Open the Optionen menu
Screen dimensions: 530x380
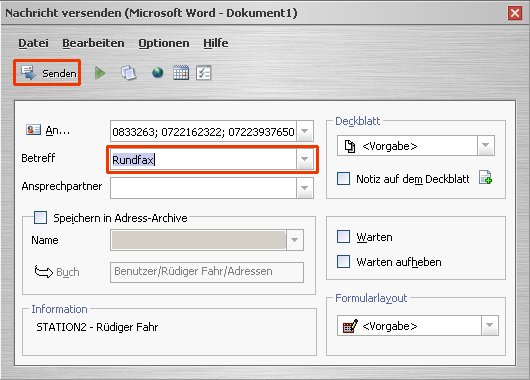click(164, 43)
